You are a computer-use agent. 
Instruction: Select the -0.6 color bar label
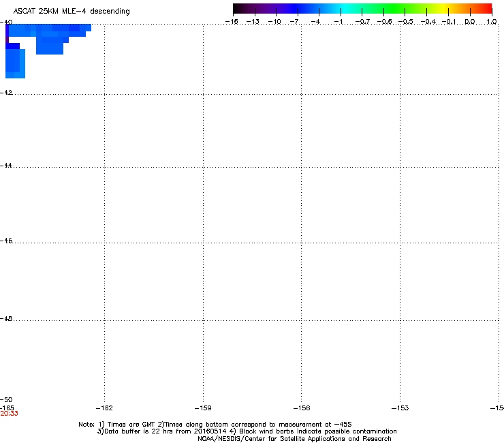pyautogui.click(x=384, y=22)
